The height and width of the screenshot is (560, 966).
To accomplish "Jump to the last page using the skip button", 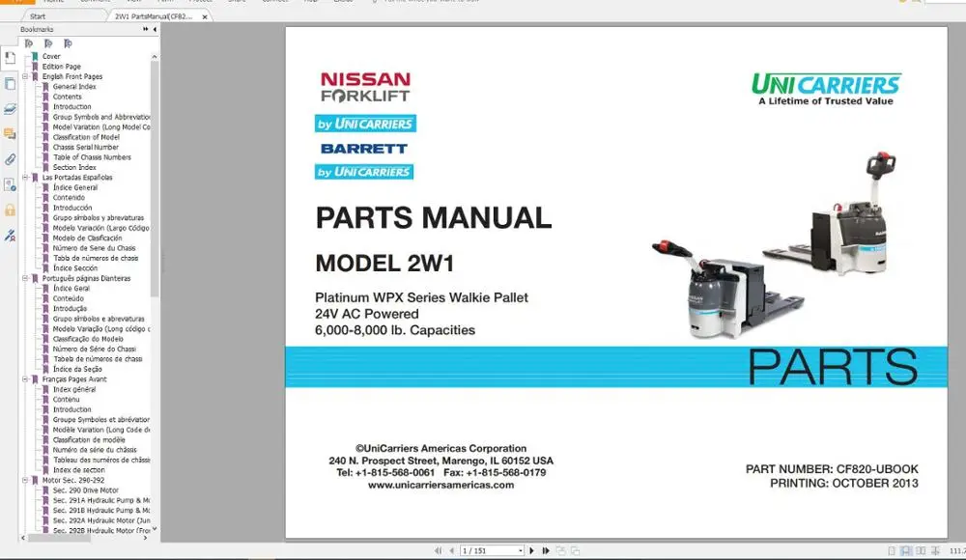I will point(546,549).
